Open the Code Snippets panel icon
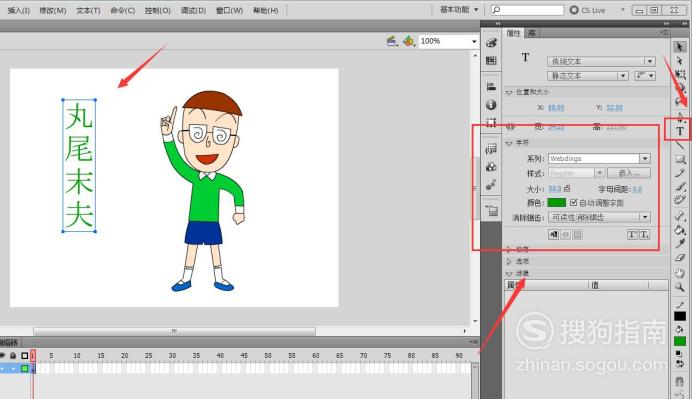This screenshot has height=399, width=692. pos(491,149)
